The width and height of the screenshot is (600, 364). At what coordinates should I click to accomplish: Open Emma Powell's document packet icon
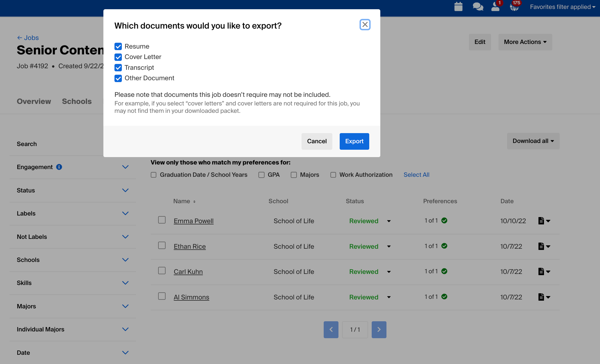coord(542,220)
